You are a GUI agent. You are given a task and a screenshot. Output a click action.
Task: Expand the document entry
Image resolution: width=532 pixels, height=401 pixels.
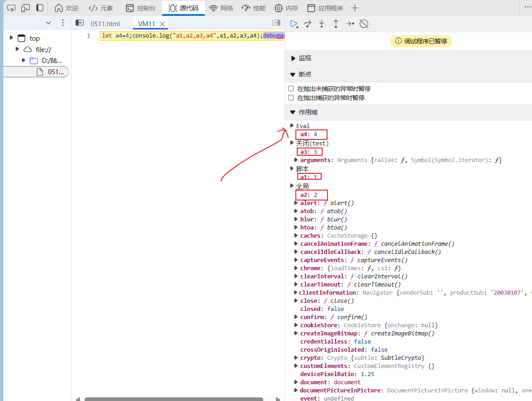point(296,382)
